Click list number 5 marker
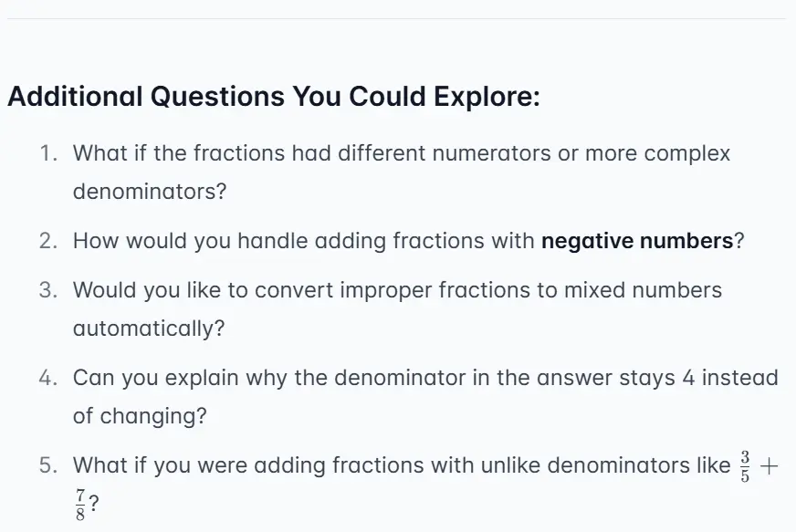Screen dimensions: 796x532 tap(49, 465)
